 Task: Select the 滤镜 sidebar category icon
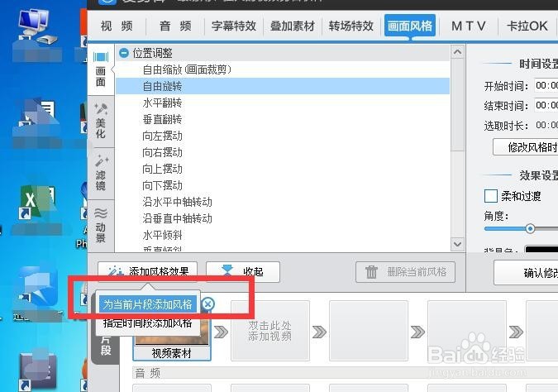[x=101, y=174]
